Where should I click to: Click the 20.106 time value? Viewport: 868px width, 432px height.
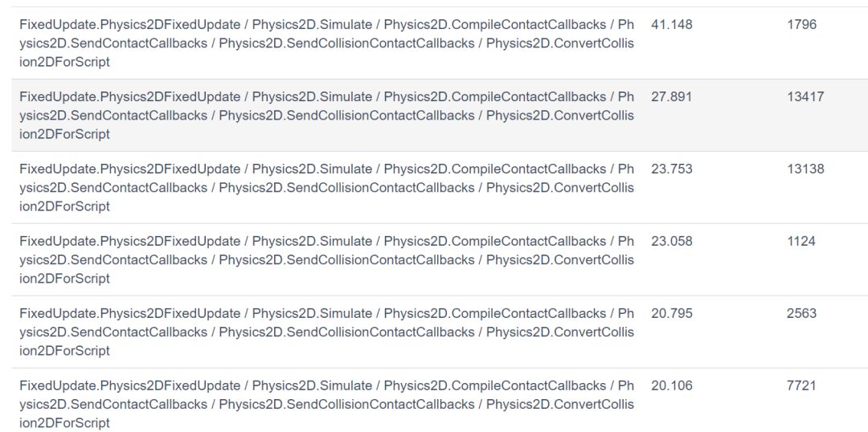point(671,385)
